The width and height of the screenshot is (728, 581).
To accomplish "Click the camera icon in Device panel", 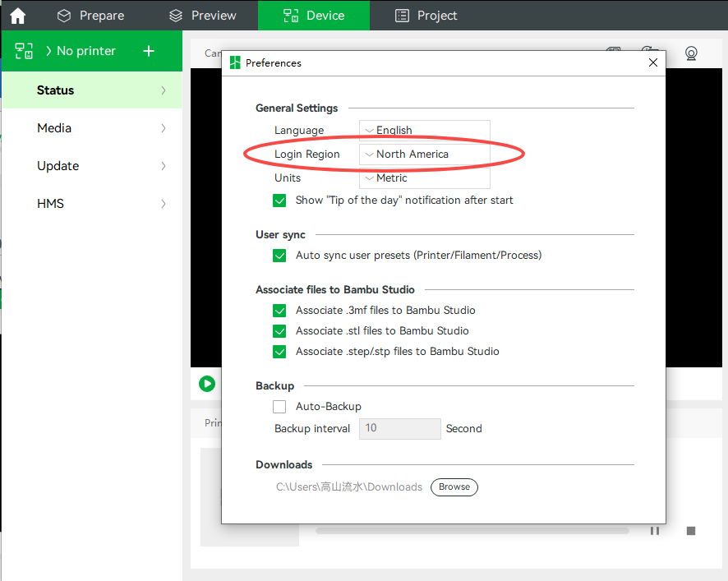I will 691,53.
